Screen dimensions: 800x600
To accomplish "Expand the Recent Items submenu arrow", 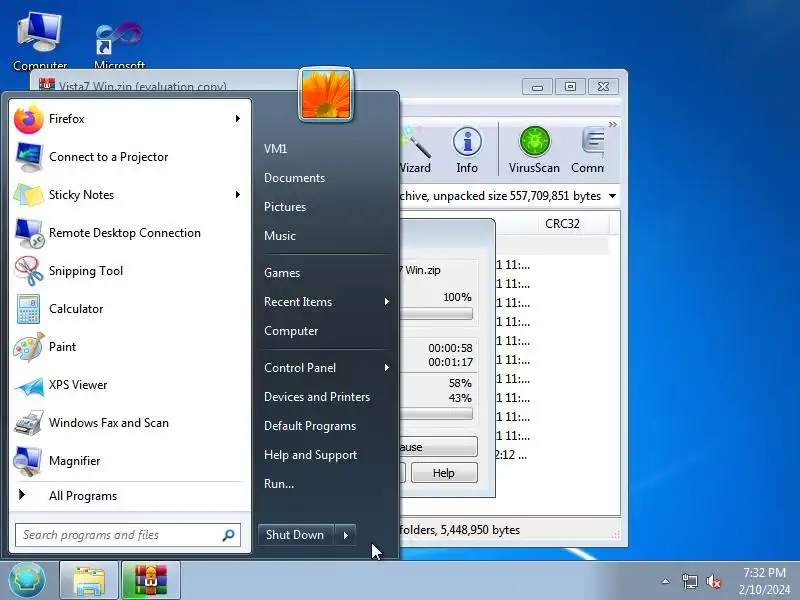I will [x=387, y=302].
